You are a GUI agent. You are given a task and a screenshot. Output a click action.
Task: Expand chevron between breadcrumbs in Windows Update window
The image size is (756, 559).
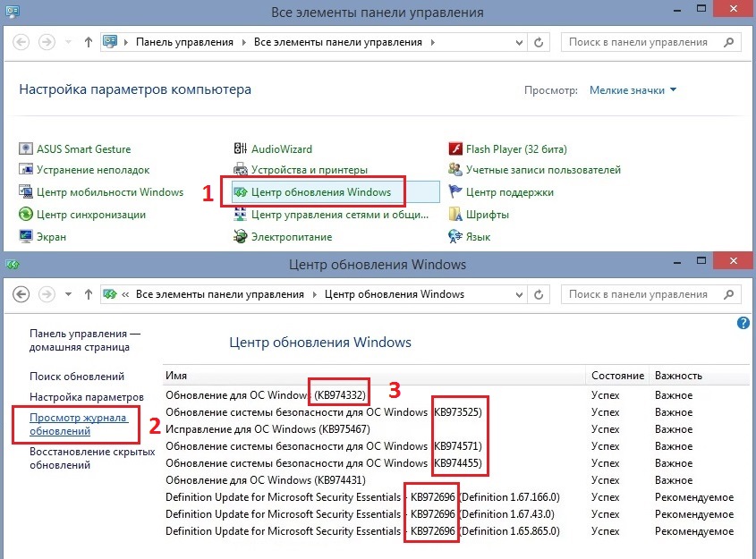click(314, 294)
